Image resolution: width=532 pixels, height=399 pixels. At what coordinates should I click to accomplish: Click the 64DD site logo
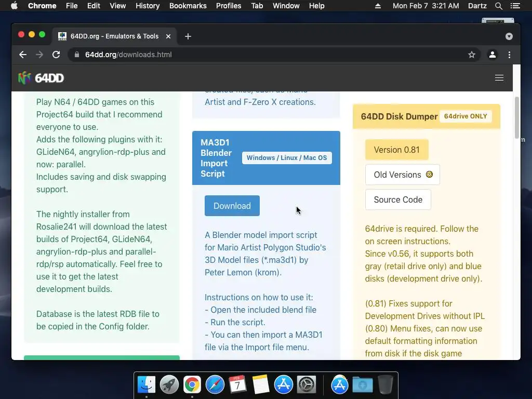[x=41, y=78]
